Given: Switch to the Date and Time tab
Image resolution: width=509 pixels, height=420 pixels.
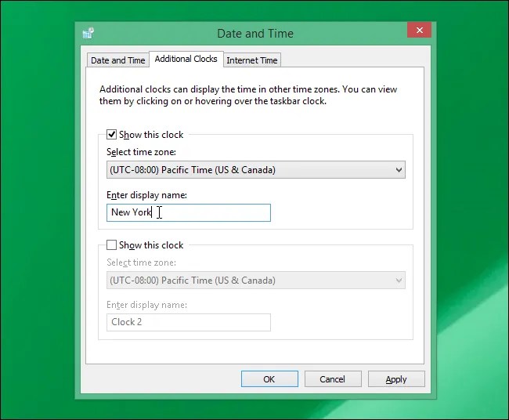Looking at the screenshot, I should click(x=117, y=60).
